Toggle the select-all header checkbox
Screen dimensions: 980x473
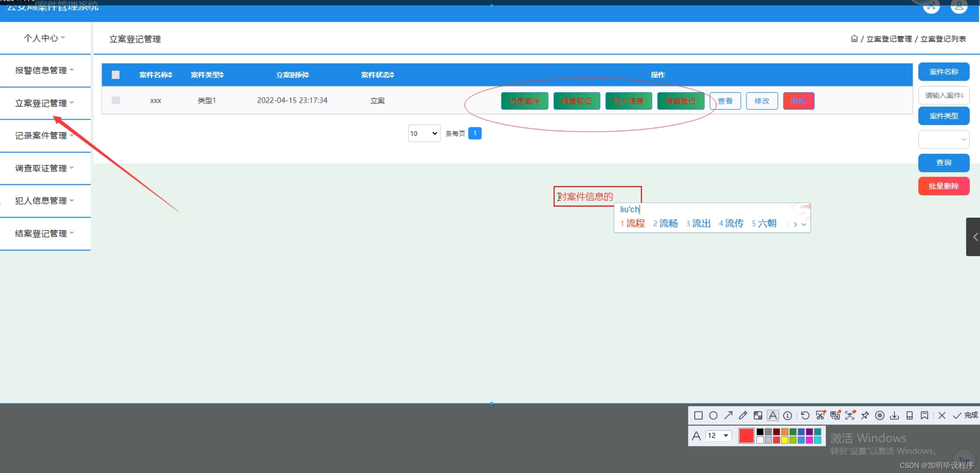pyautogui.click(x=115, y=75)
